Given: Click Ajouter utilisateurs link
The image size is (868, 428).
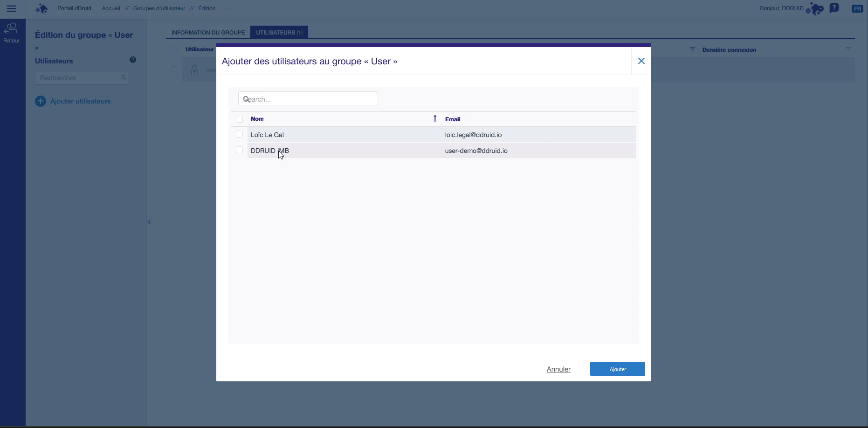Looking at the screenshot, I should (x=80, y=101).
